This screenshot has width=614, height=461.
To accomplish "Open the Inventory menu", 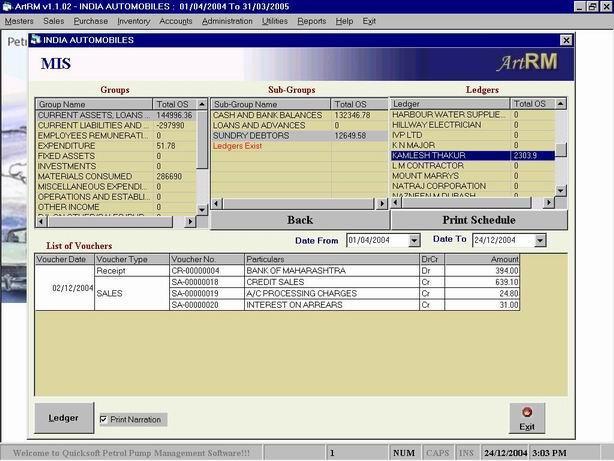I will point(134,21).
